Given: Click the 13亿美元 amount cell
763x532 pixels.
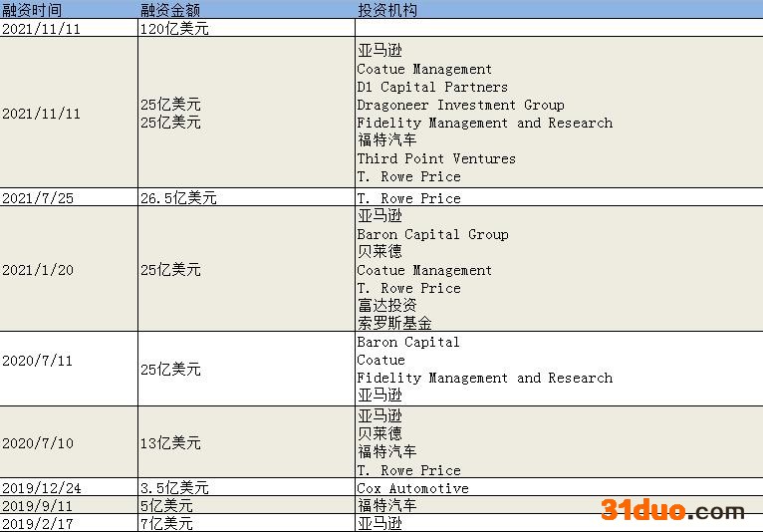Looking at the screenshot, I should point(170,443).
